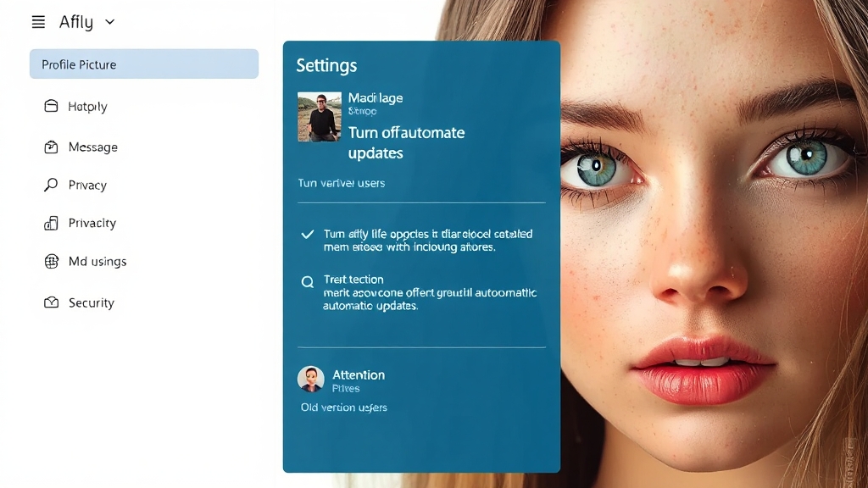Click the Old version users link

click(343, 408)
